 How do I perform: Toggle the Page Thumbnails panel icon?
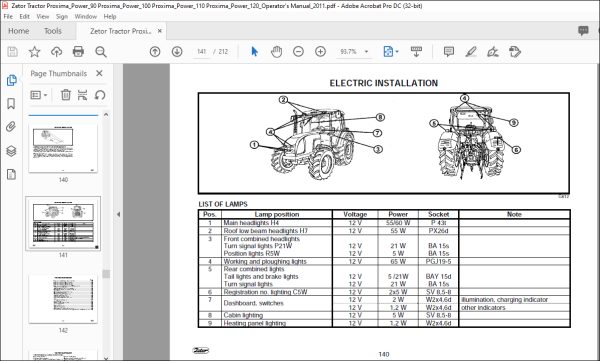point(11,80)
